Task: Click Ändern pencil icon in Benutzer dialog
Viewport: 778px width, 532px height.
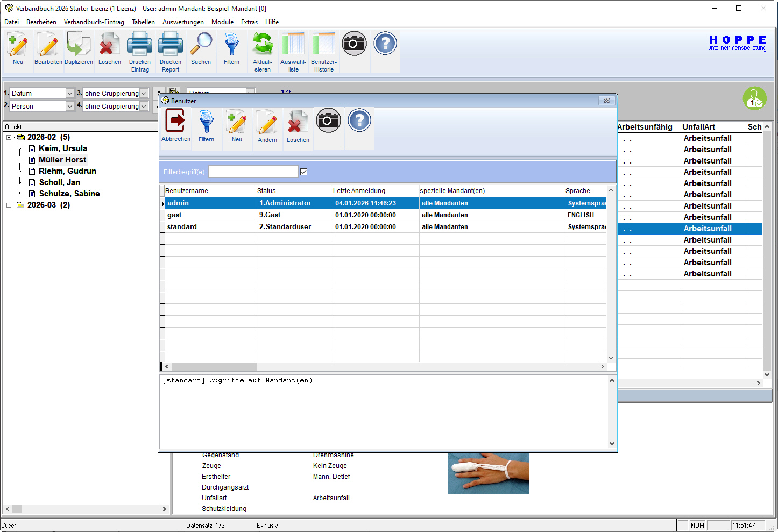Action: [267, 122]
